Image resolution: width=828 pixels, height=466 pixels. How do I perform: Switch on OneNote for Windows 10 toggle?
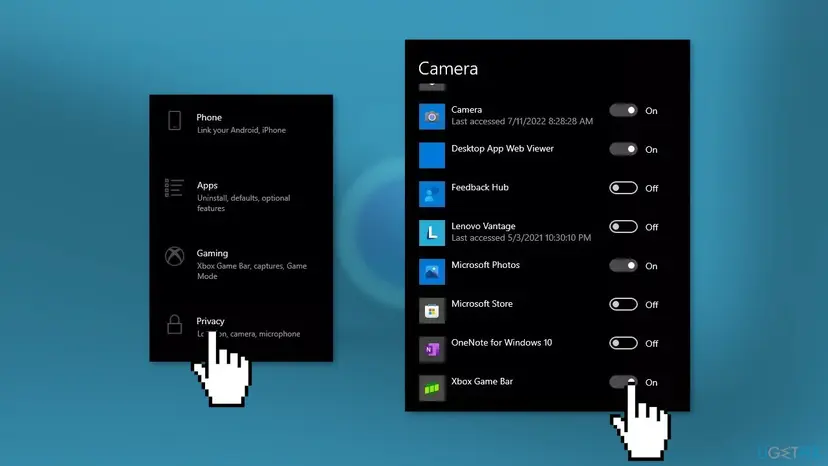coord(623,343)
